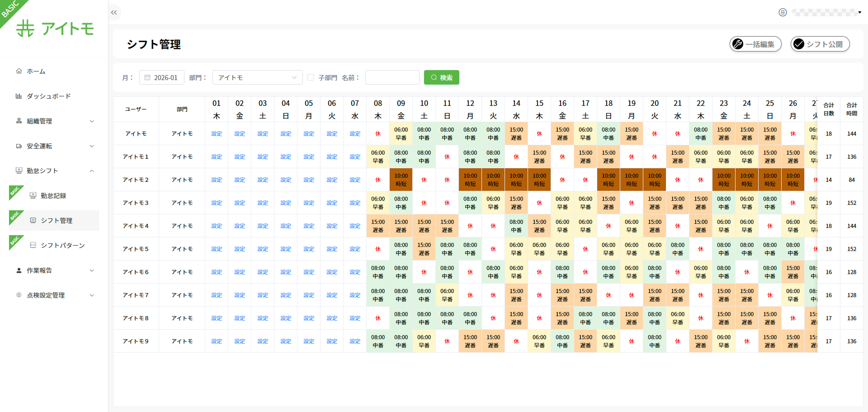The width and height of the screenshot is (868, 412).
Task: Click the dashboard chart icon
Action: pyautogui.click(x=19, y=96)
